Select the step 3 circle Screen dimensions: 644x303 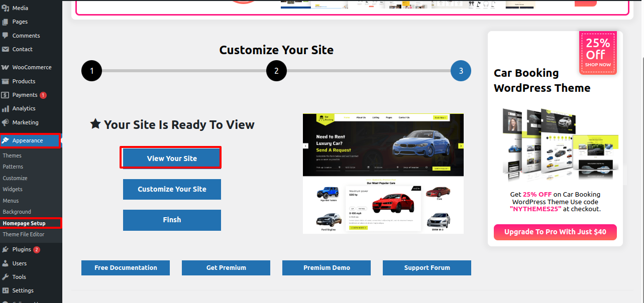[x=461, y=71]
